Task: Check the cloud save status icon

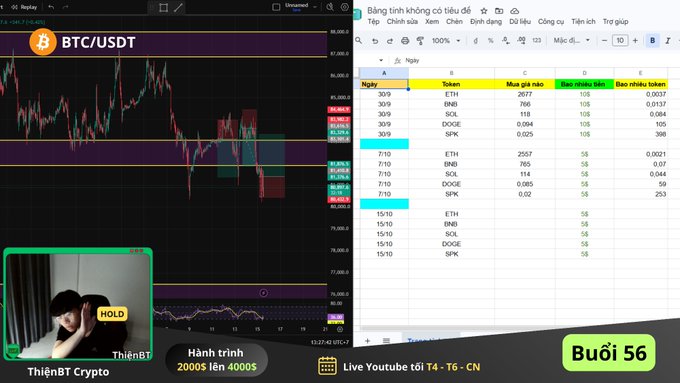Action: click(514, 11)
